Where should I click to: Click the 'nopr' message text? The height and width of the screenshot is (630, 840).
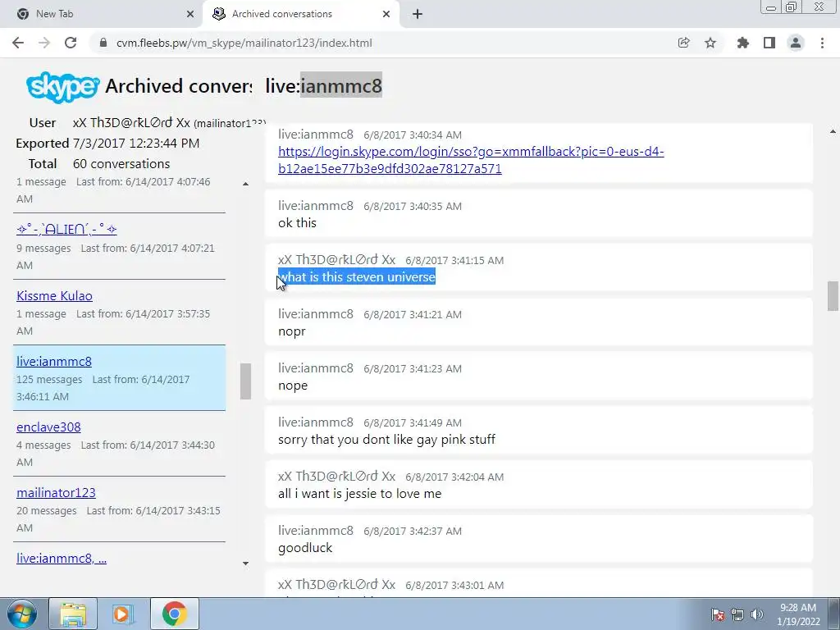292,331
